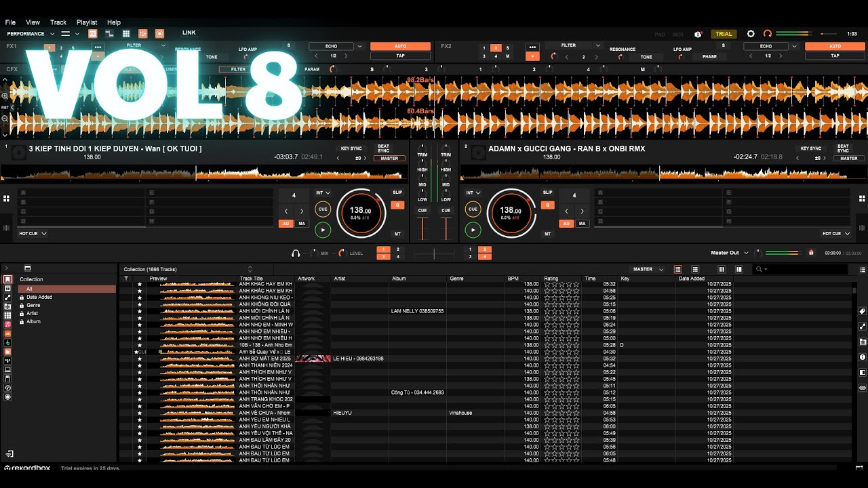Open the layout selector dropdown
The image size is (868, 488).
coord(70,33)
